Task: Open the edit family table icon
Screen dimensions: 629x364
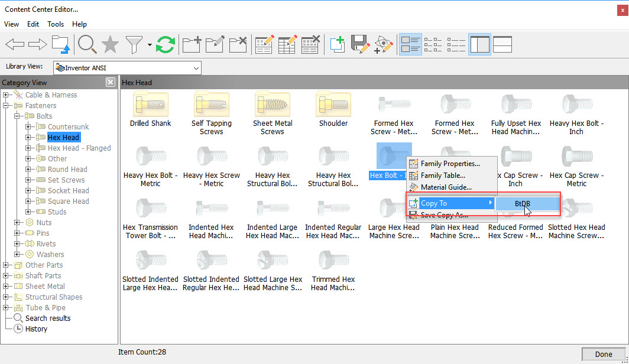Action: (x=287, y=44)
